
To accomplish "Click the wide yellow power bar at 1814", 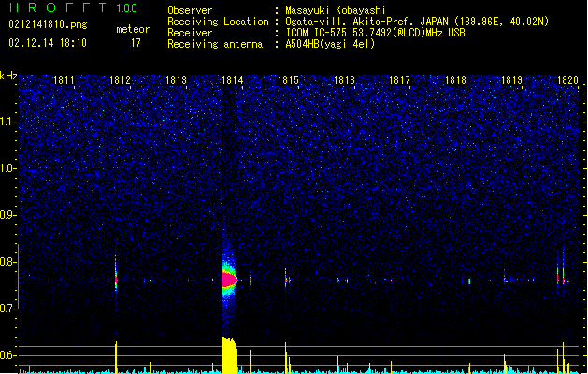I will click(229, 355).
